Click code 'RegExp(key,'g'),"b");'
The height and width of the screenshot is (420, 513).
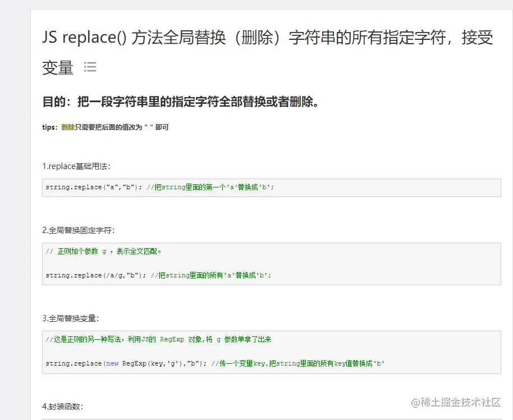pos(164,364)
